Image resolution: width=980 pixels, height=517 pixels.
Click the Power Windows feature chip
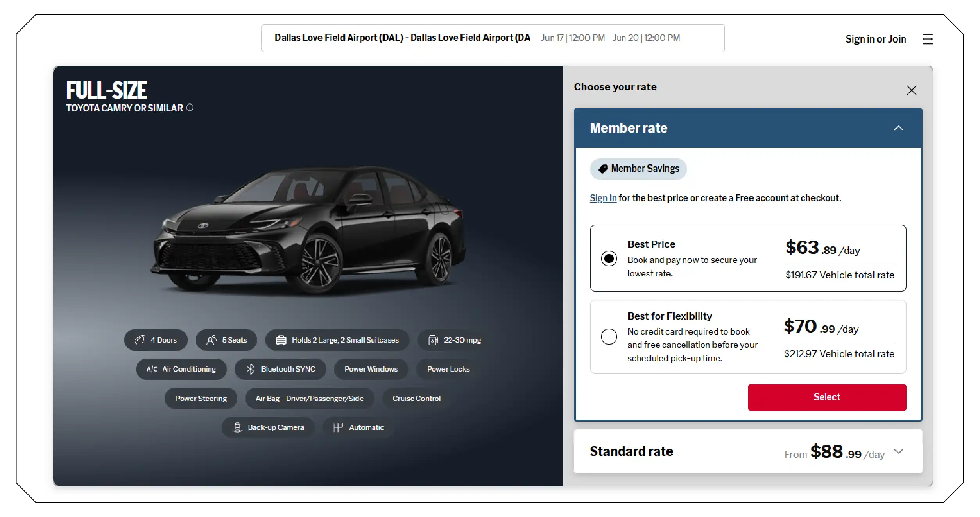(x=371, y=369)
